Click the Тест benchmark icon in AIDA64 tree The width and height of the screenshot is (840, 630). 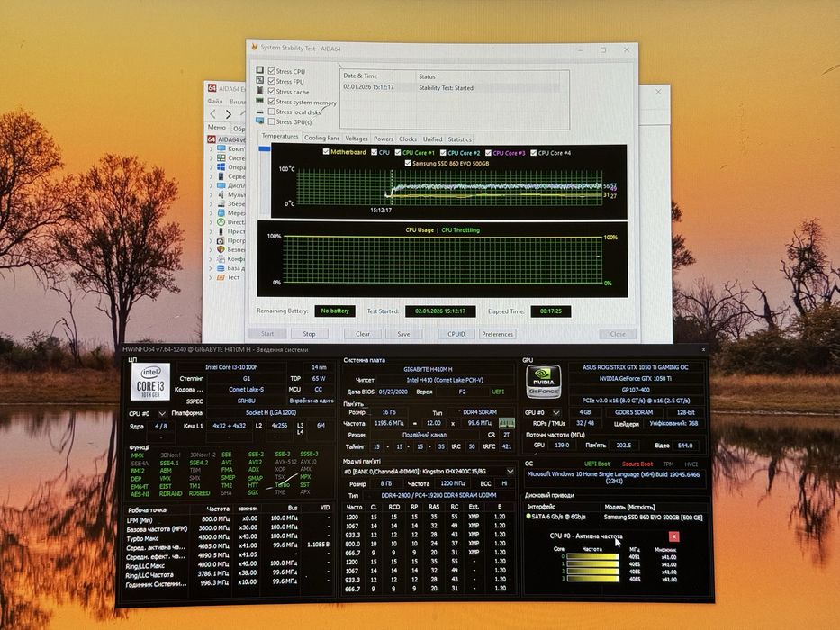pos(221,277)
